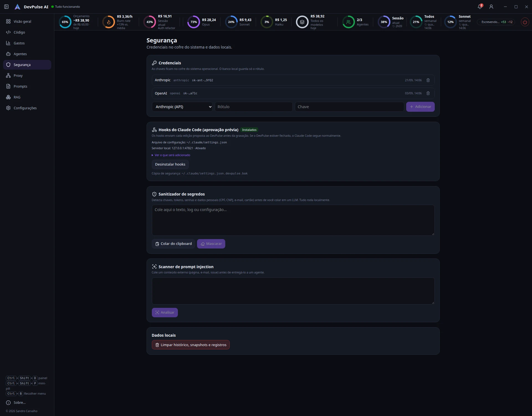Click the config path ~/.claude/settings.json
Viewport: 532px width, 416px height.
207,142
